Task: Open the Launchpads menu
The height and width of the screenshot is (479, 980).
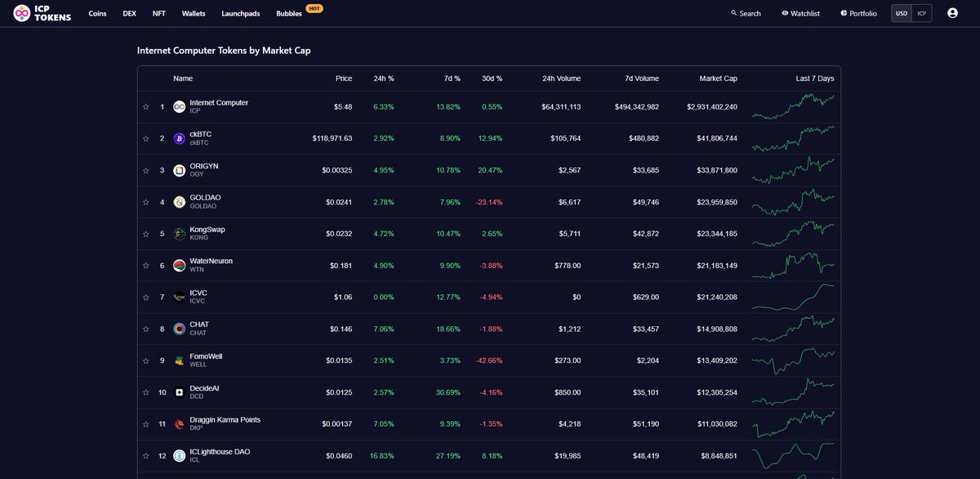Action: 241,13
